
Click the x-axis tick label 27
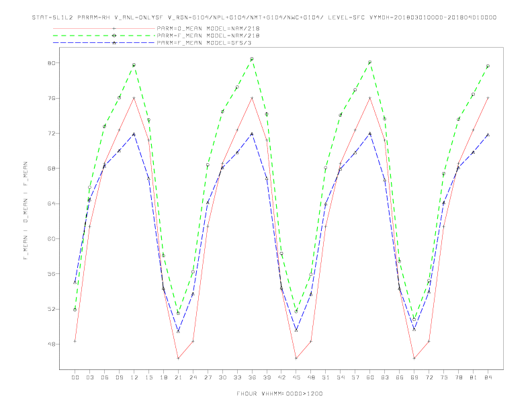(x=208, y=377)
